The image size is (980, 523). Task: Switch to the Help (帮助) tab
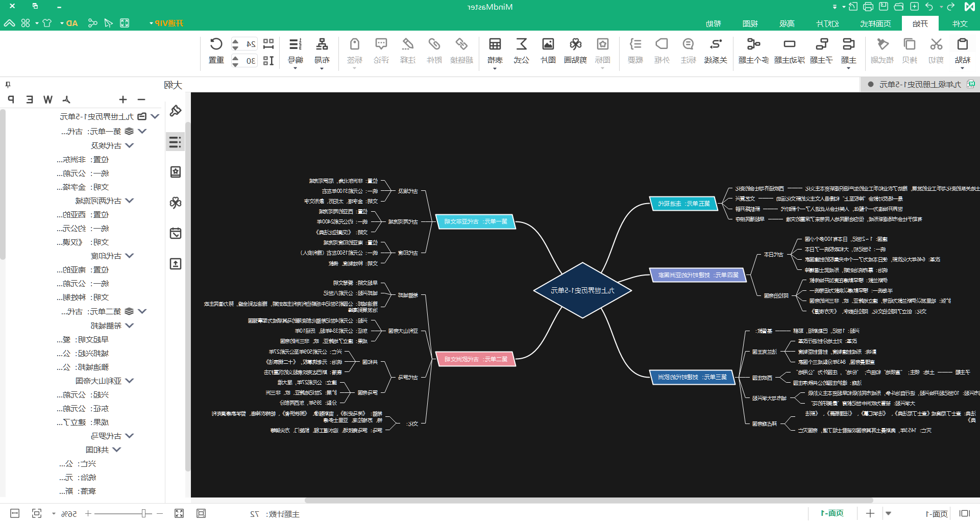coord(714,23)
